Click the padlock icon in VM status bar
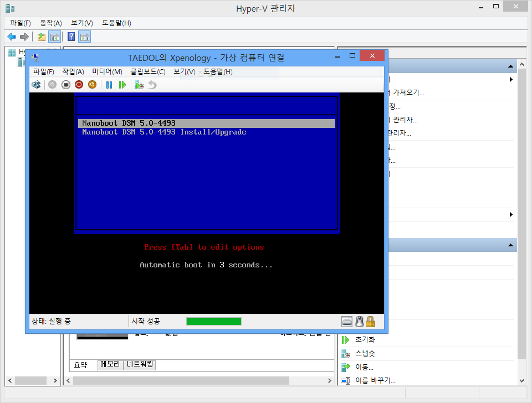The height and width of the screenshot is (403, 532). [371, 321]
